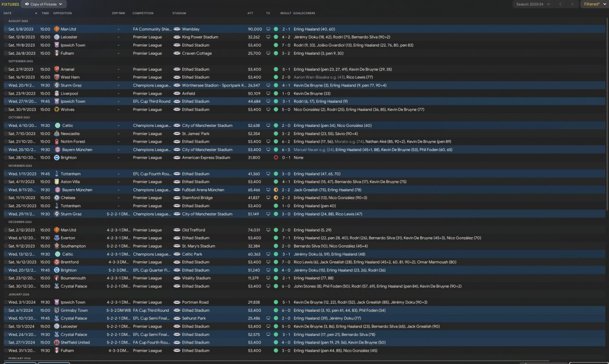Click the stadium icon beside Old Trafford
609x364 pixels.
pyautogui.click(x=177, y=230)
